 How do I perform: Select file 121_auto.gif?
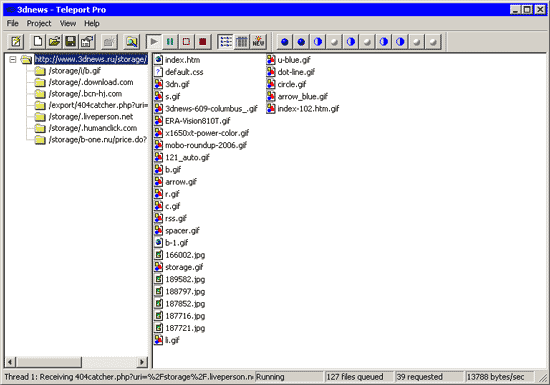[x=187, y=158]
